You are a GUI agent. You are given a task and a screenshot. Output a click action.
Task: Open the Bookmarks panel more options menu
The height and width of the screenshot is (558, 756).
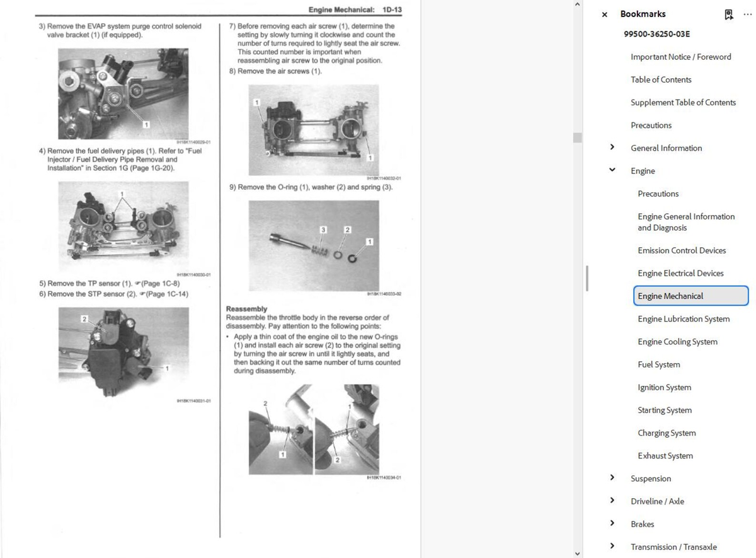pos(747,14)
